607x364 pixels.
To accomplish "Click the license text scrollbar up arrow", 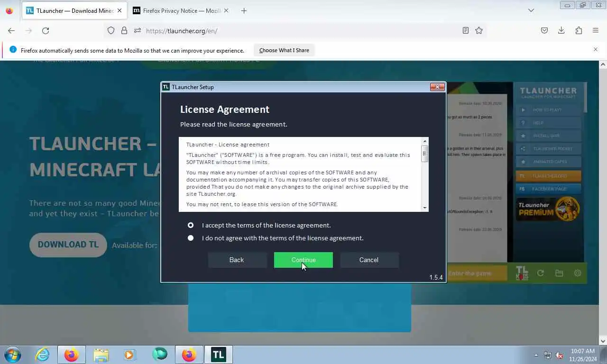I will 425,141.
